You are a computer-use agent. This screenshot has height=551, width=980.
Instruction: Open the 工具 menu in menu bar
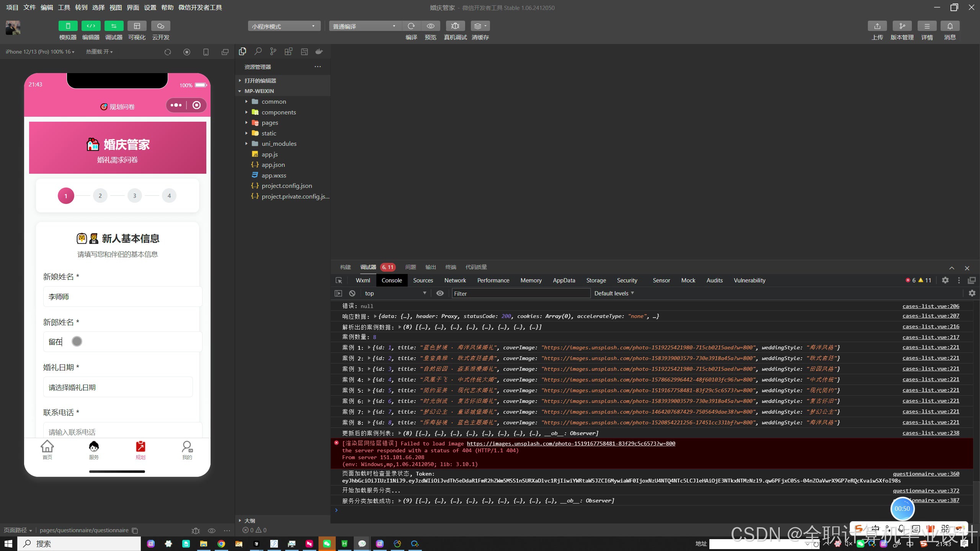click(64, 8)
